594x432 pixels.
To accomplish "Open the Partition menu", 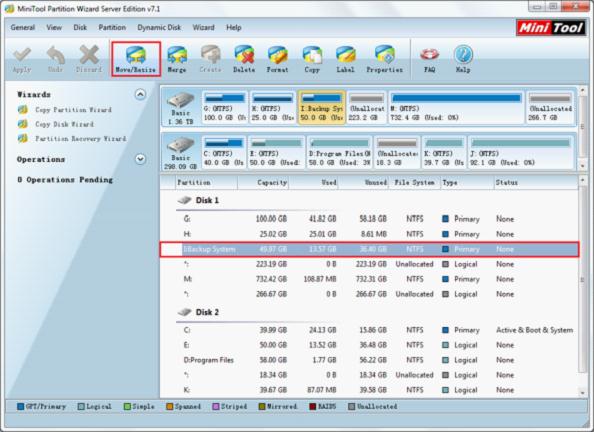I will pyautogui.click(x=112, y=27).
